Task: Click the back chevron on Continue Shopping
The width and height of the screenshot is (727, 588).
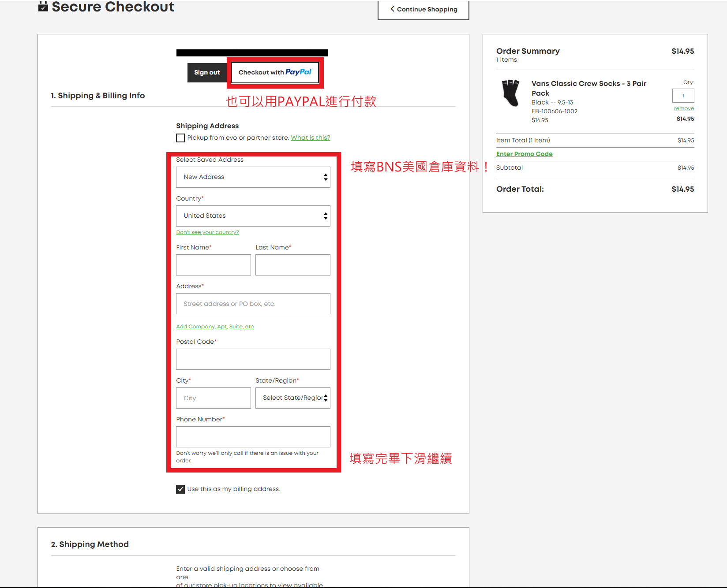Action: point(392,9)
